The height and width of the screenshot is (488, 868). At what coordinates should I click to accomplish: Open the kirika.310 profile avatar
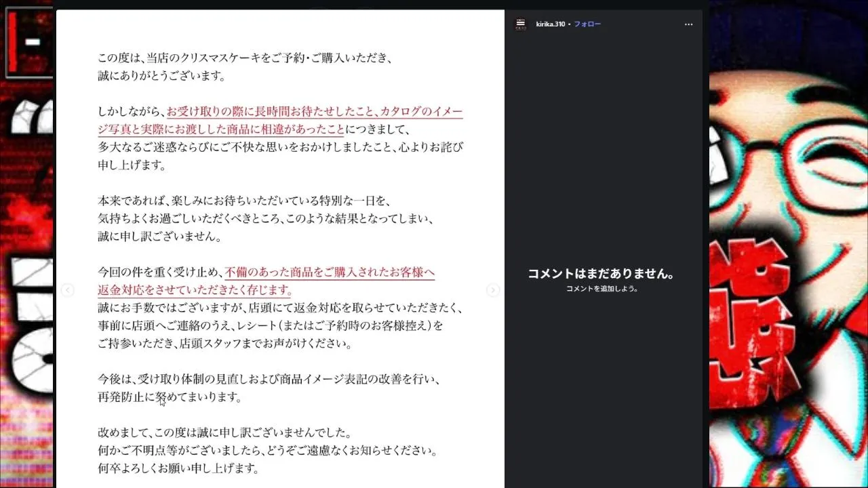(x=520, y=24)
